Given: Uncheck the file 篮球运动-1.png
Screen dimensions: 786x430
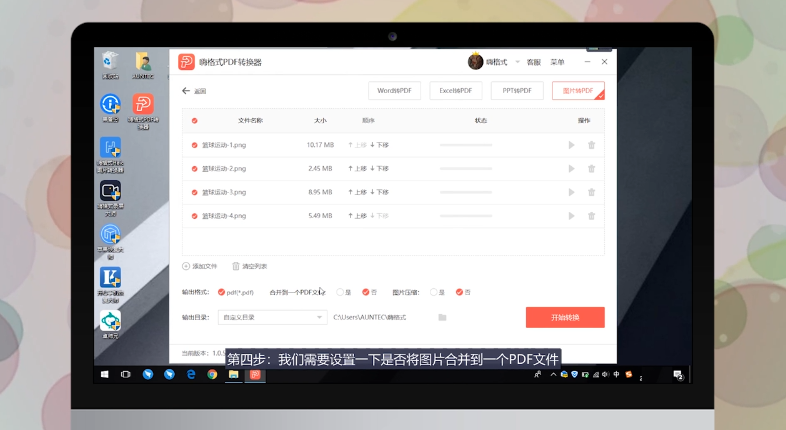Looking at the screenshot, I should coord(194,145).
